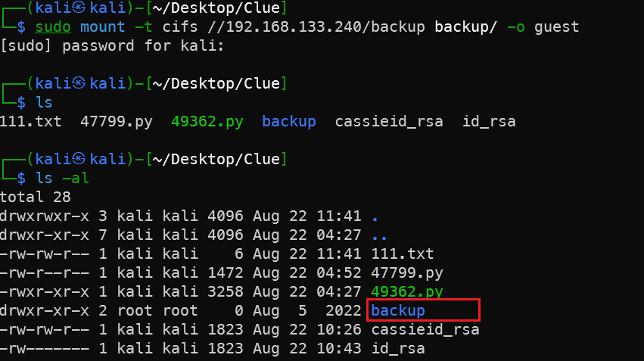
Task: Click the 47799.py entry in long listing
Action: (x=407, y=272)
